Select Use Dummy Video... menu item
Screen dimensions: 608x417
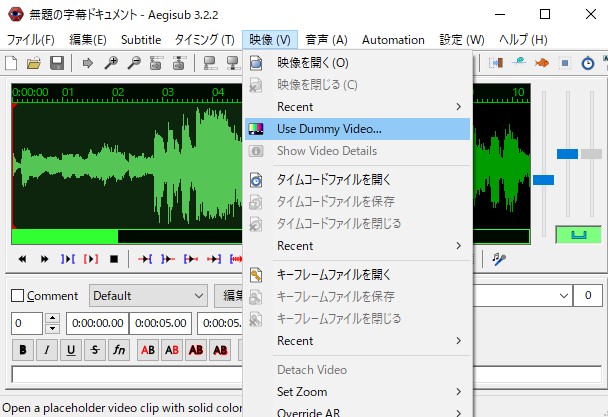(x=357, y=129)
